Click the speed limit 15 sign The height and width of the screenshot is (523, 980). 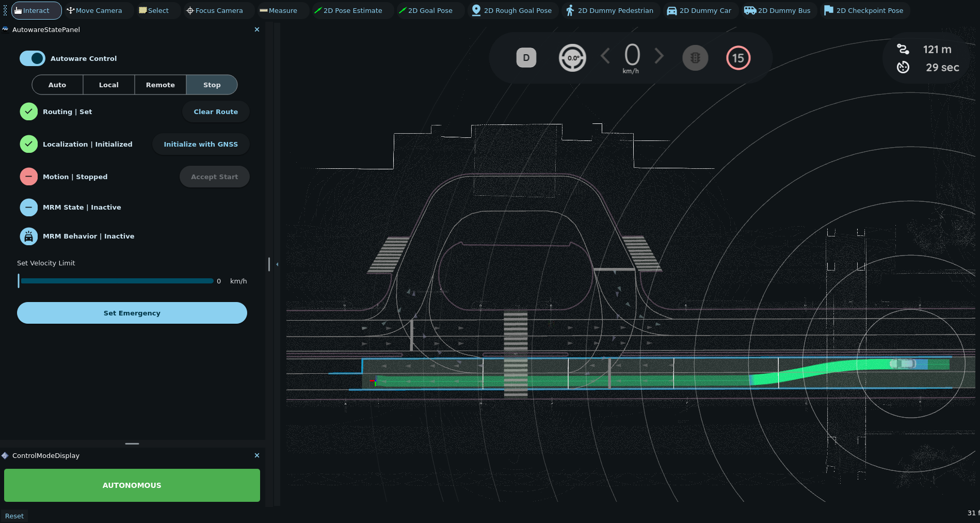(x=738, y=58)
